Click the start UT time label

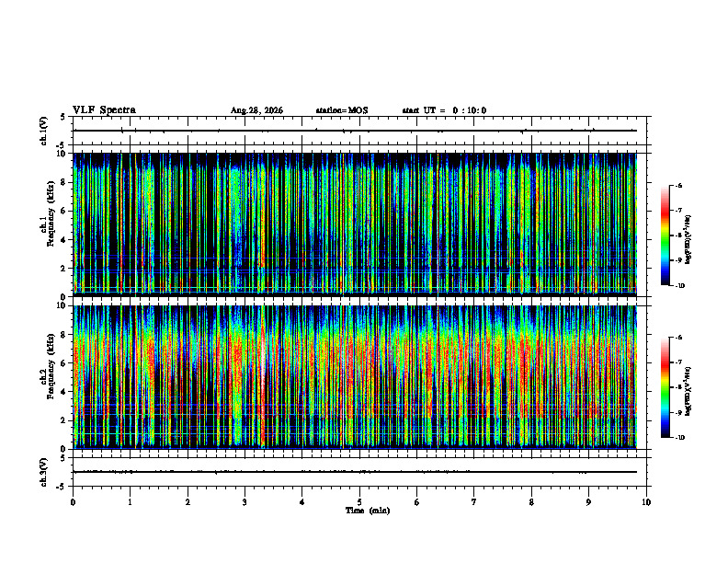[444, 110]
